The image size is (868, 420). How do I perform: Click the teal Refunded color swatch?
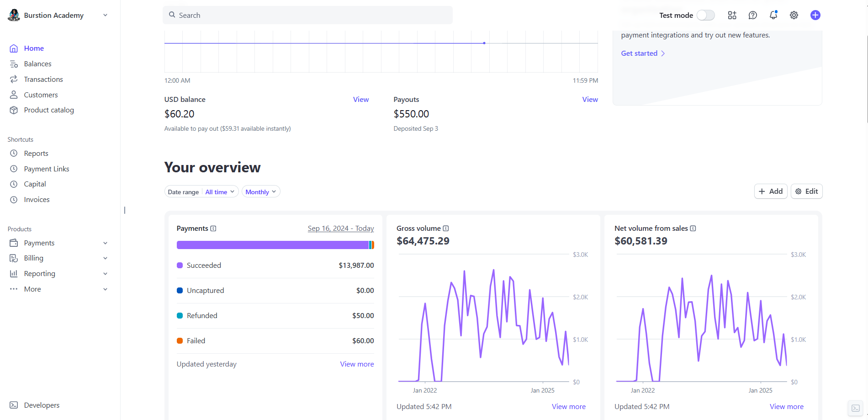tap(180, 316)
